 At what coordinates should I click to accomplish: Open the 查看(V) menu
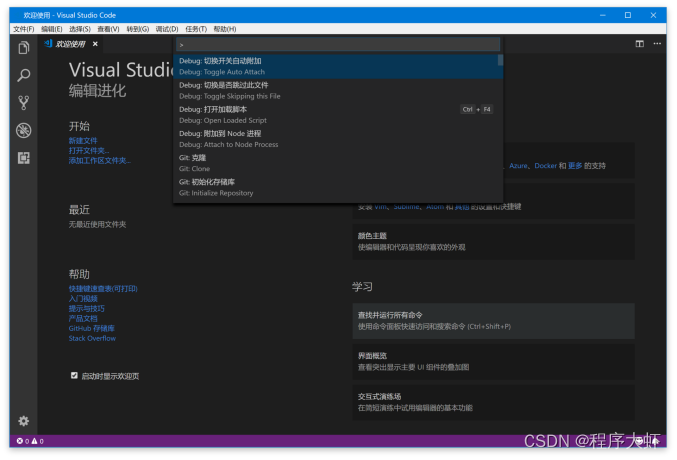108,29
